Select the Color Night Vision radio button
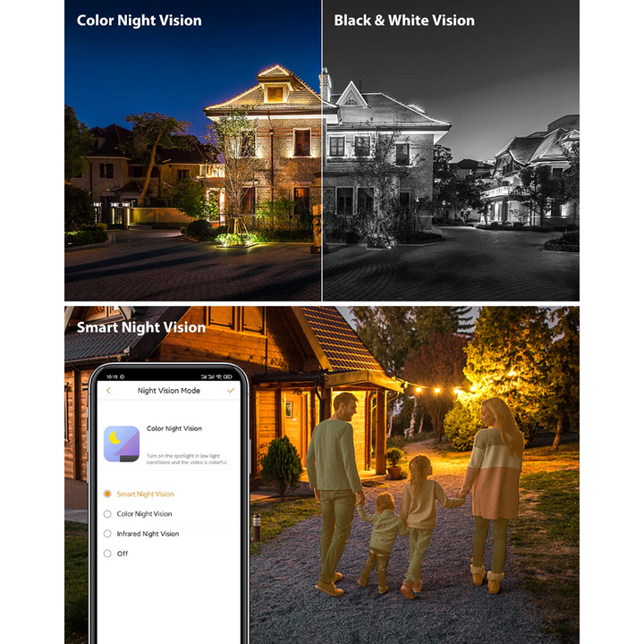Screen dimensions: 644x644 tap(107, 513)
